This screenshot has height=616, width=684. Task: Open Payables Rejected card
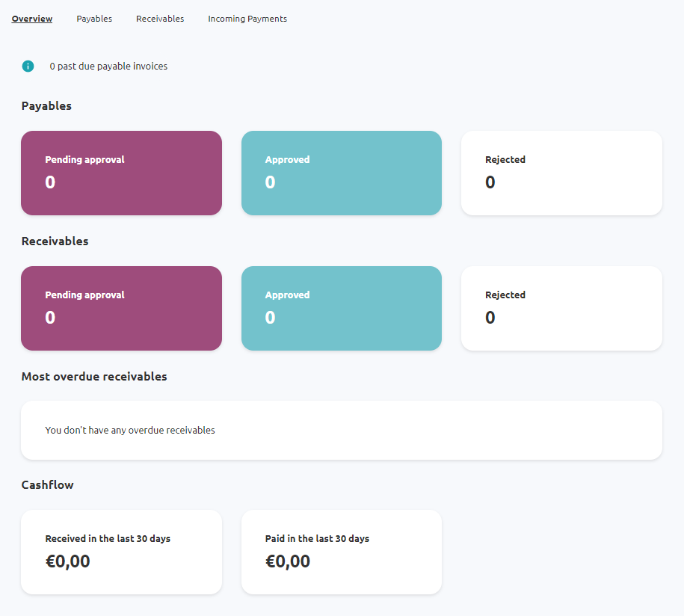tap(561, 173)
